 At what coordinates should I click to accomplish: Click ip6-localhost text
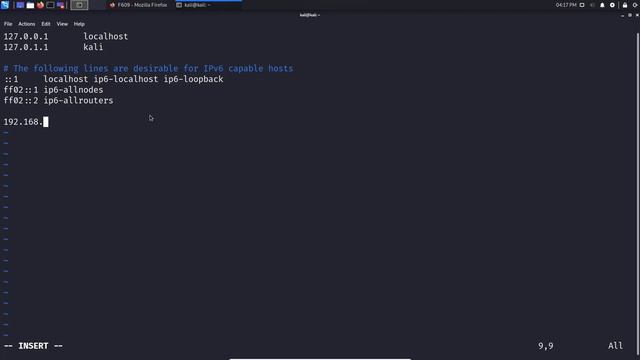(x=126, y=79)
